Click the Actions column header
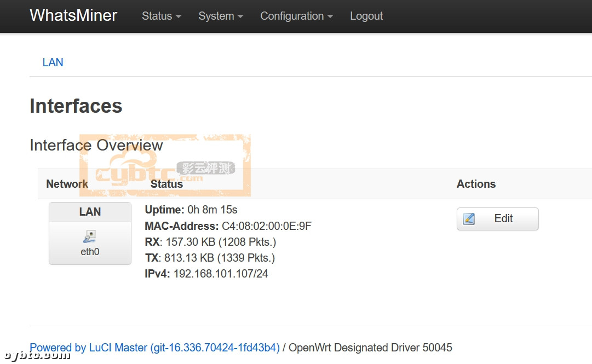592x364 pixels. [476, 184]
